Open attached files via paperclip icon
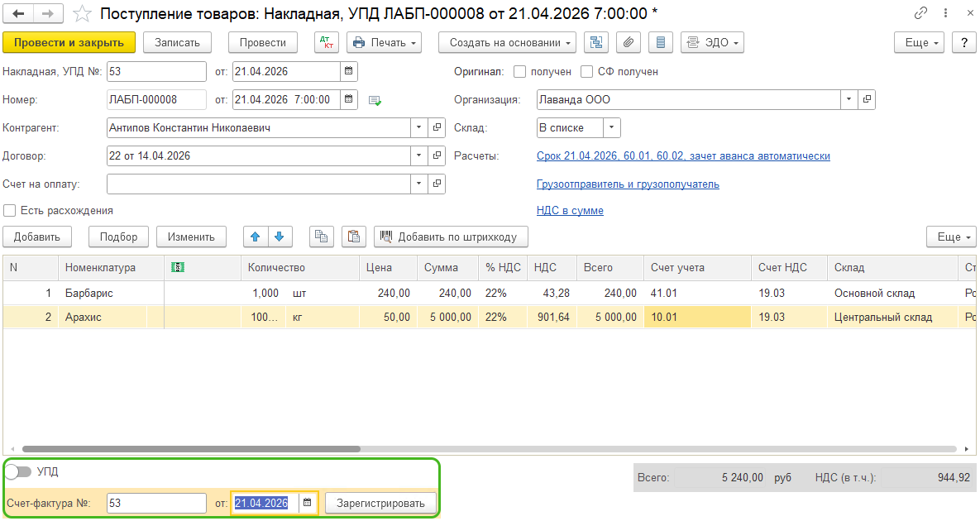The height and width of the screenshot is (521, 980). (629, 42)
